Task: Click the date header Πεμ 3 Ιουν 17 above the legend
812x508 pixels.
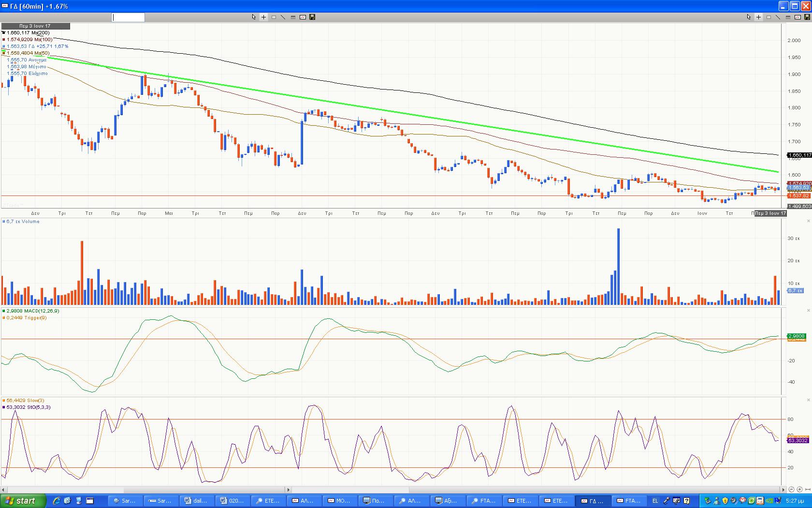Action: 35,26
